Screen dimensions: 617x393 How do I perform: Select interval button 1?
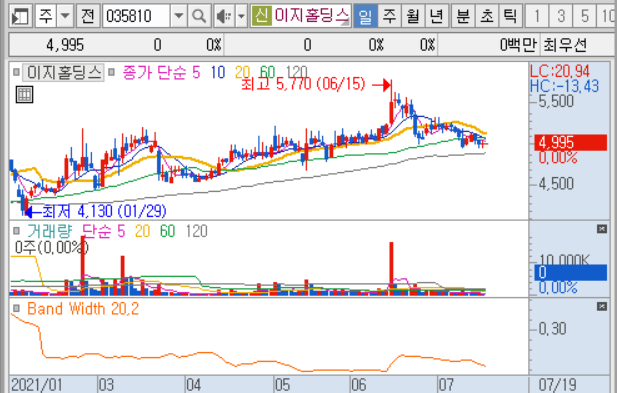click(x=537, y=16)
